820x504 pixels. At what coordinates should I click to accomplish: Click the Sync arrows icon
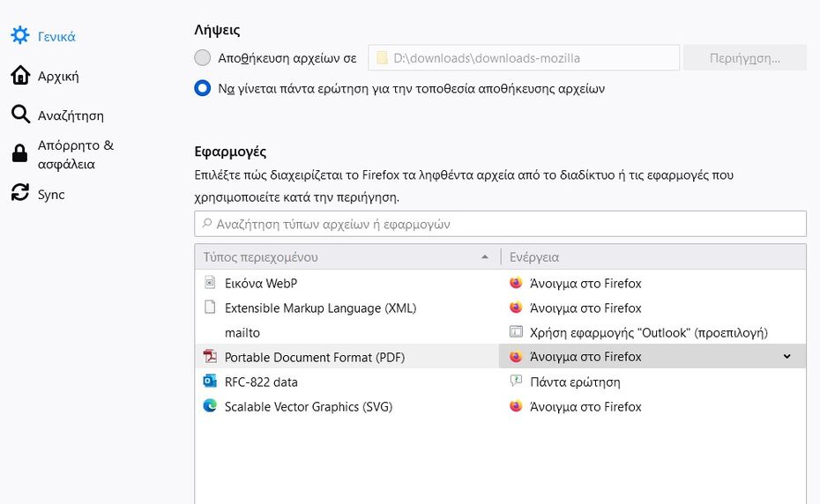19,193
